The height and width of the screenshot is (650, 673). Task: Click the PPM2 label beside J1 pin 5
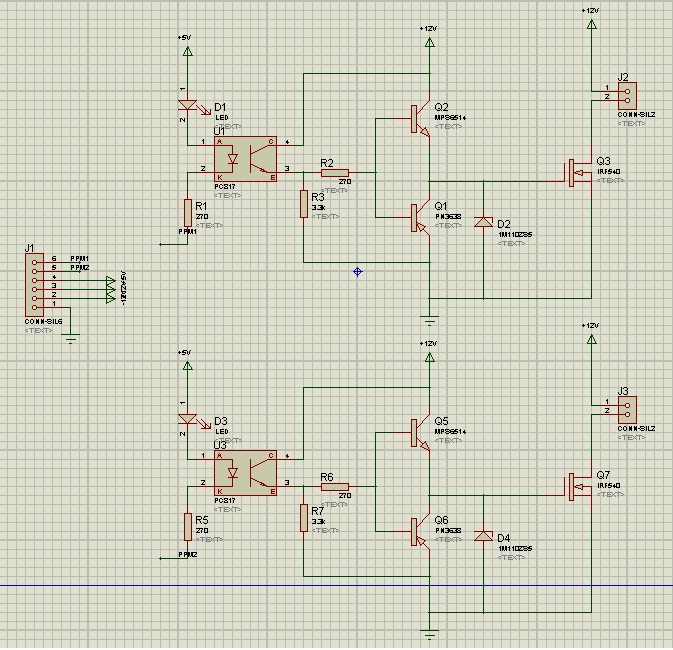click(80, 267)
